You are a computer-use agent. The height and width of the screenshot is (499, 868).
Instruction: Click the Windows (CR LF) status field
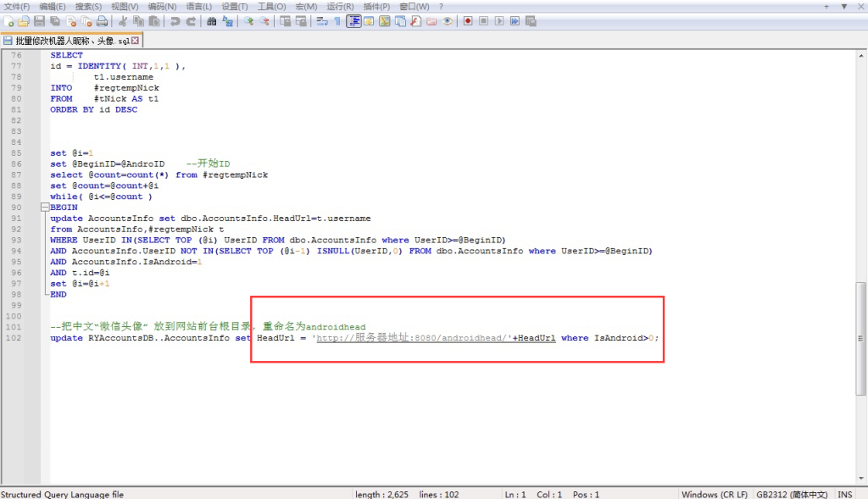715,494
